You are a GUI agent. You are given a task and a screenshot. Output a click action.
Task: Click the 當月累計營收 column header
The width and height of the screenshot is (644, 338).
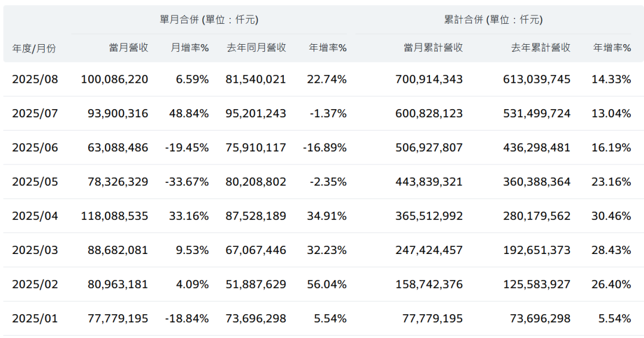[x=434, y=48]
